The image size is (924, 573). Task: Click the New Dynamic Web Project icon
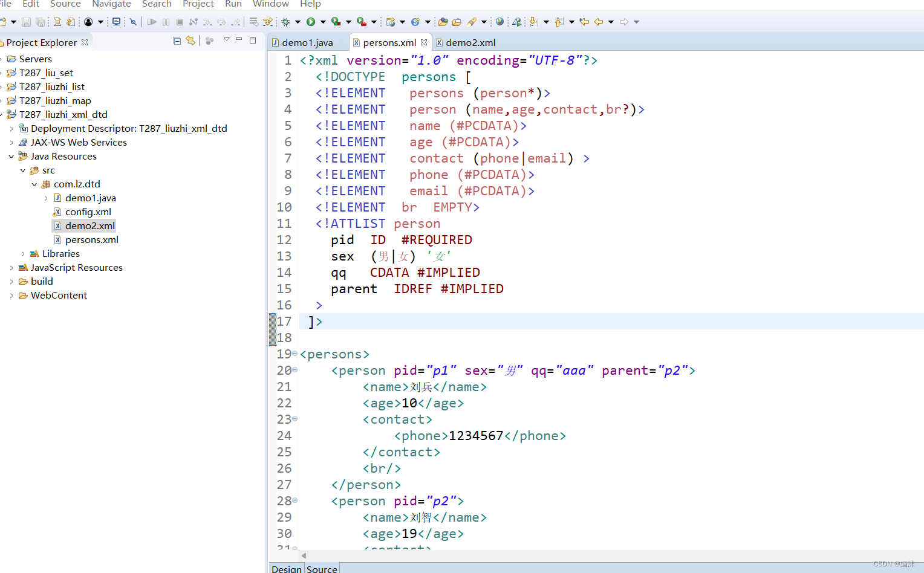[391, 22]
